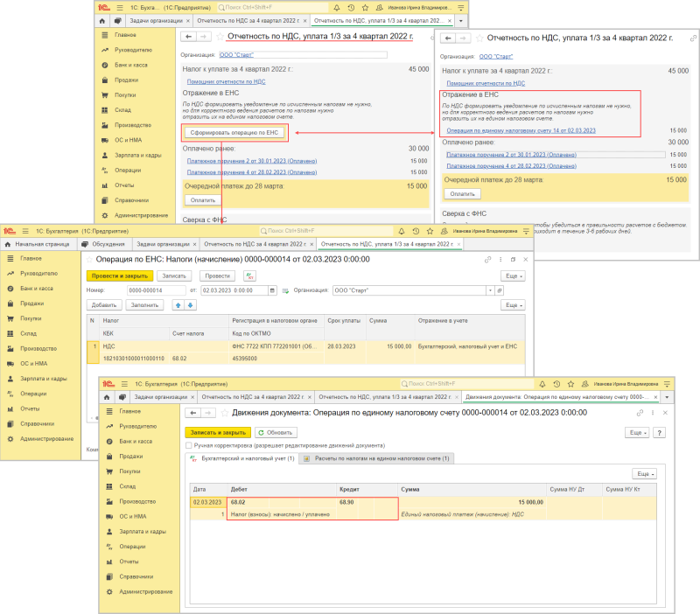Enable Ручная корректировка checkbox
The image size is (700, 614).
[189, 445]
